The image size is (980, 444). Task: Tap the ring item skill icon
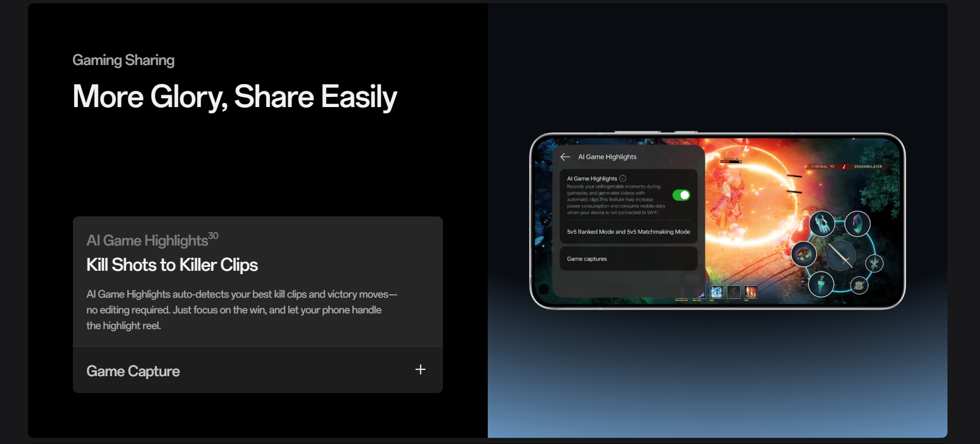(803, 255)
